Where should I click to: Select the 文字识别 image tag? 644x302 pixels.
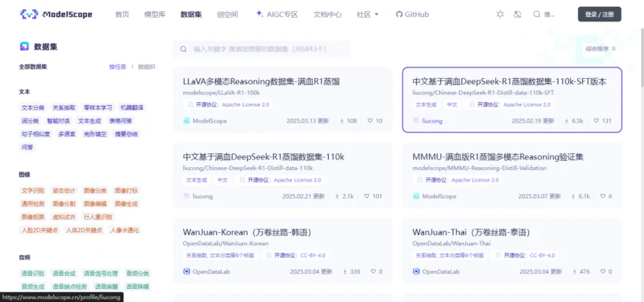click(x=33, y=191)
